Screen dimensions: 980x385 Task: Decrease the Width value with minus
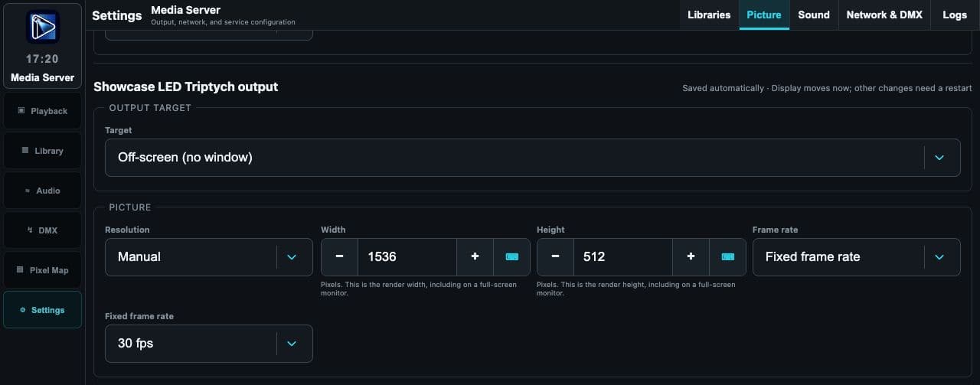click(x=339, y=257)
